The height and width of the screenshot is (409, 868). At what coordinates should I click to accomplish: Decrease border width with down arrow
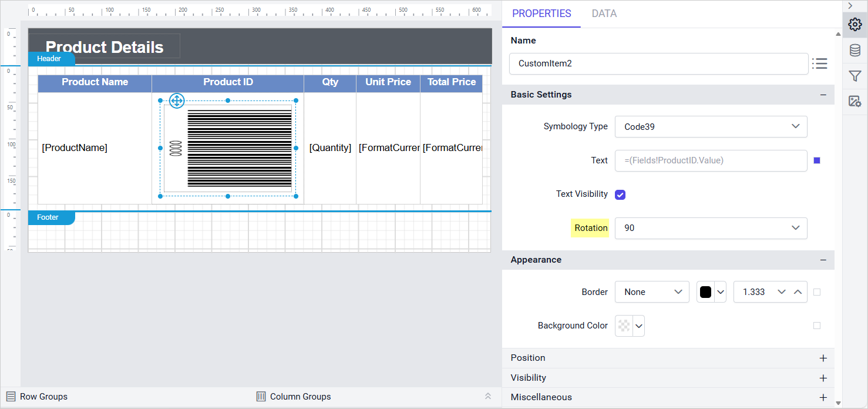click(x=782, y=292)
